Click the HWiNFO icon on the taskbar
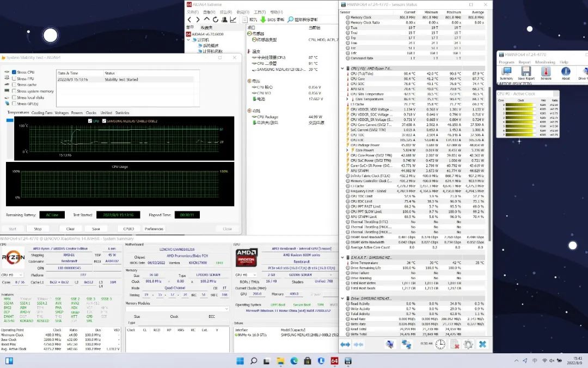Viewport: 588px width, 368px height. pos(348,361)
